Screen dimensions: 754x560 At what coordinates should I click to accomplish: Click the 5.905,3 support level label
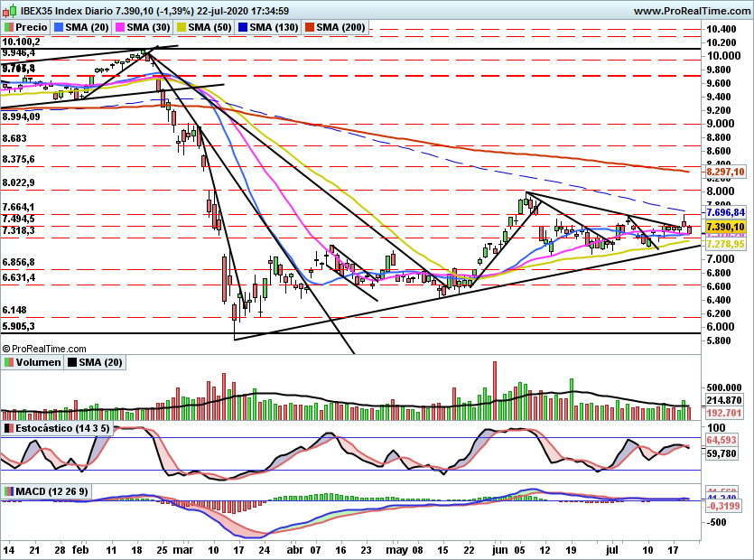tap(18, 326)
